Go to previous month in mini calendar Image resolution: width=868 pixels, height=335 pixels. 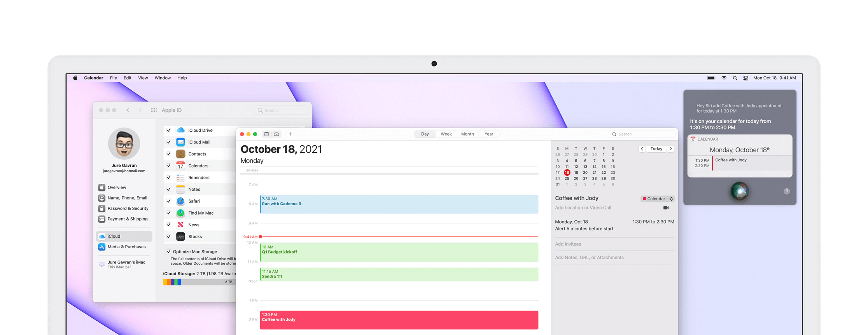point(642,149)
